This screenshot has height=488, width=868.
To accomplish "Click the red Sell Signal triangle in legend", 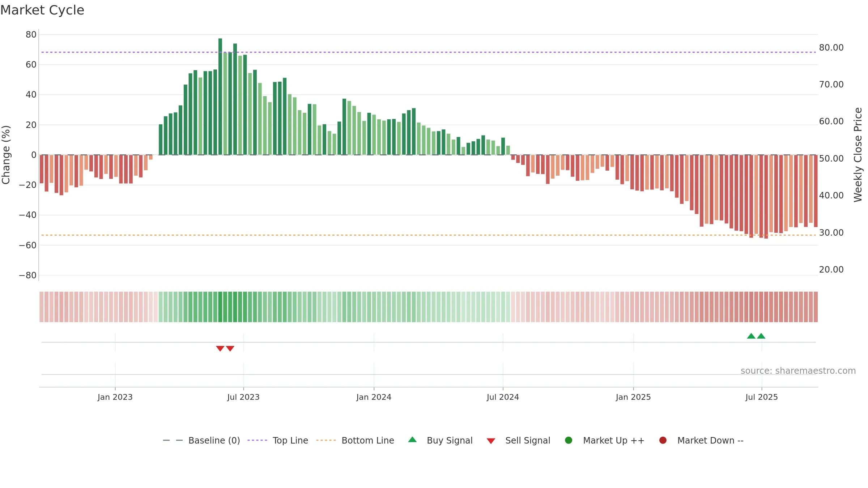I will click(491, 441).
